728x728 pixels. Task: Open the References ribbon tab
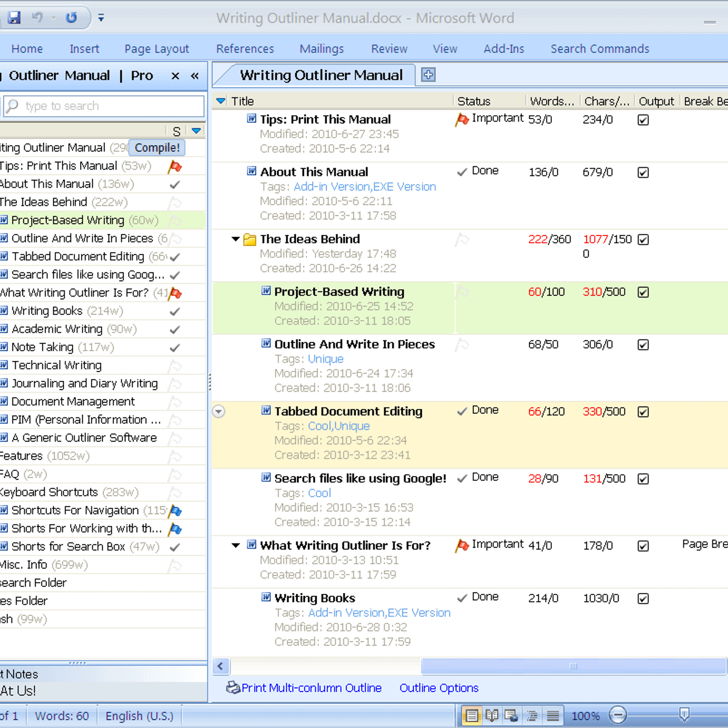[245, 49]
